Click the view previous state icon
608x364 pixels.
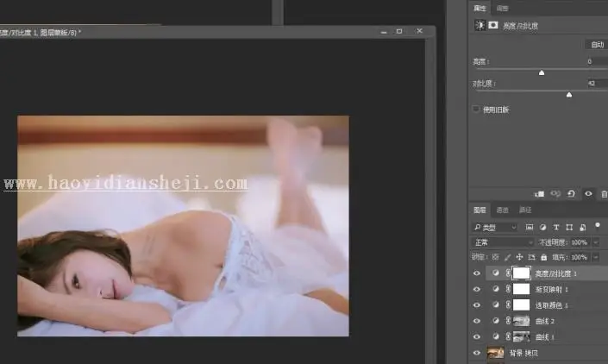[x=555, y=194]
